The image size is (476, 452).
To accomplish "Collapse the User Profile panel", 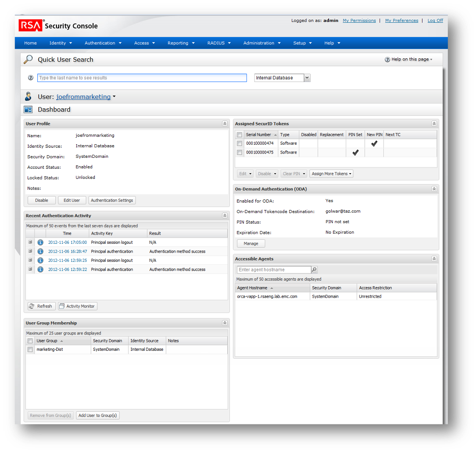I will [x=225, y=124].
